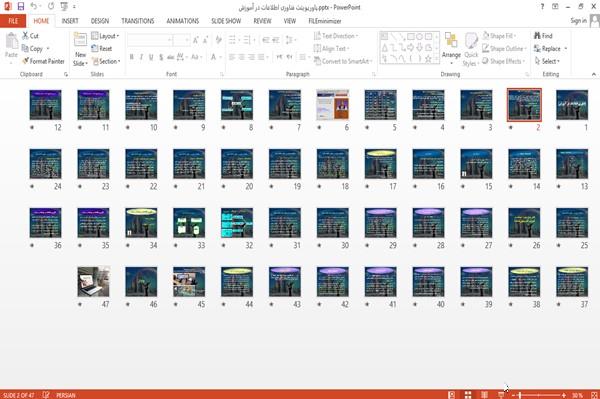600x399 pixels.
Task: Toggle Strikethrough formatting
Action: coord(171,57)
